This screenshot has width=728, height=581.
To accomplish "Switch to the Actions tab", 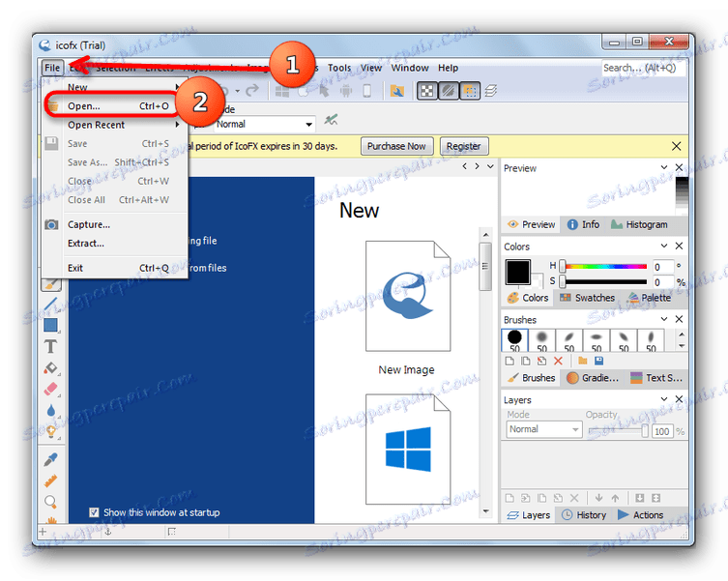I will pos(641,515).
